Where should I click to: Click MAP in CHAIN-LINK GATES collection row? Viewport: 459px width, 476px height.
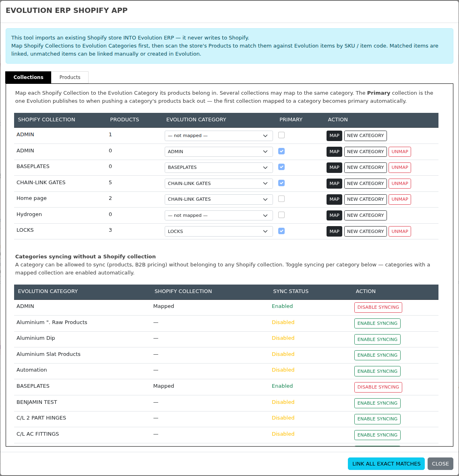(x=335, y=183)
